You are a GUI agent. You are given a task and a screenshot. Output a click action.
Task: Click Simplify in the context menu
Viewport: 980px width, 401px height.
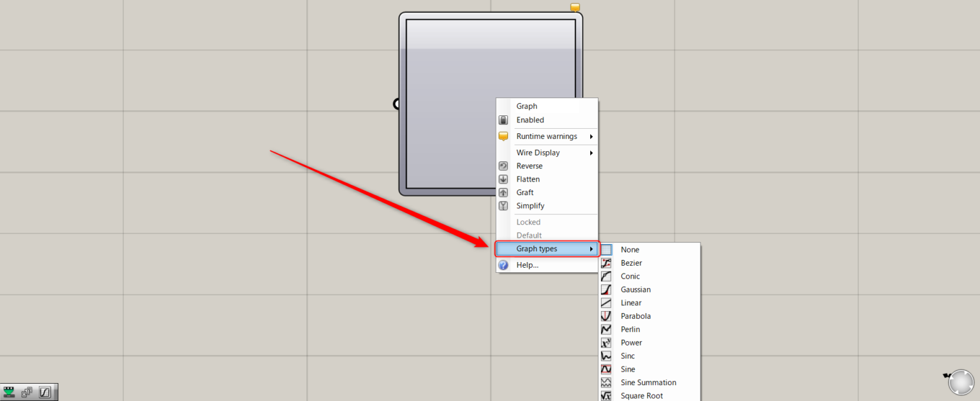tap(530, 206)
